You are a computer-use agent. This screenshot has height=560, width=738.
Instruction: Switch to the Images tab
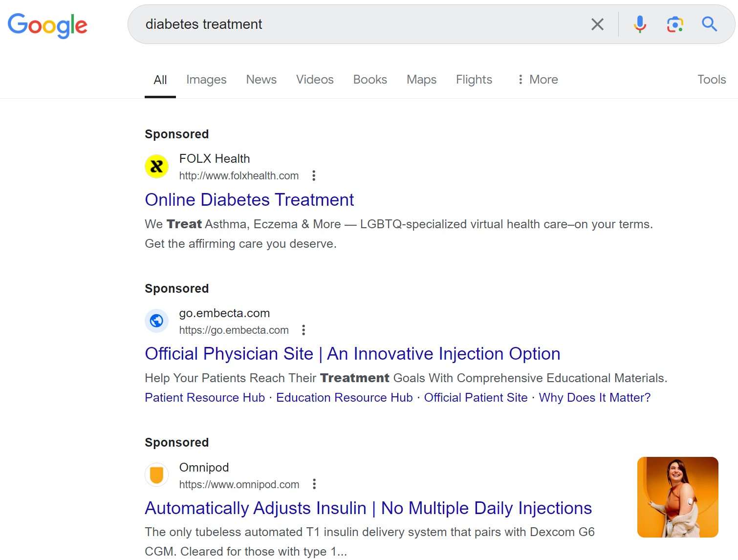(x=206, y=80)
